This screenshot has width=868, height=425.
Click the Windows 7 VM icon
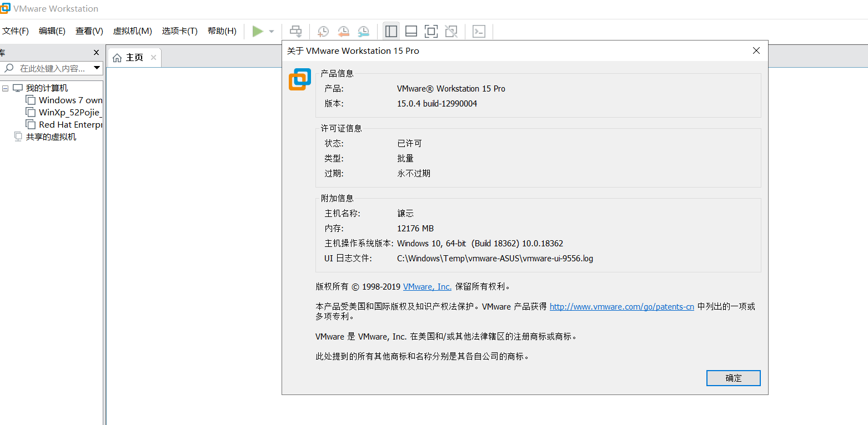click(31, 100)
